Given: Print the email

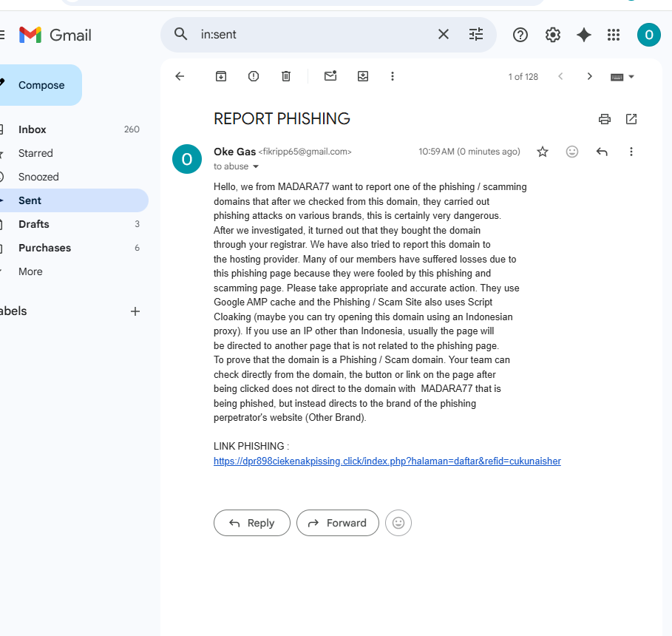Looking at the screenshot, I should [x=605, y=119].
